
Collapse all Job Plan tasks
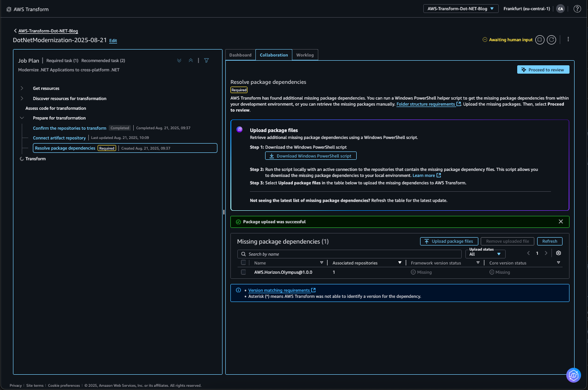(191, 60)
